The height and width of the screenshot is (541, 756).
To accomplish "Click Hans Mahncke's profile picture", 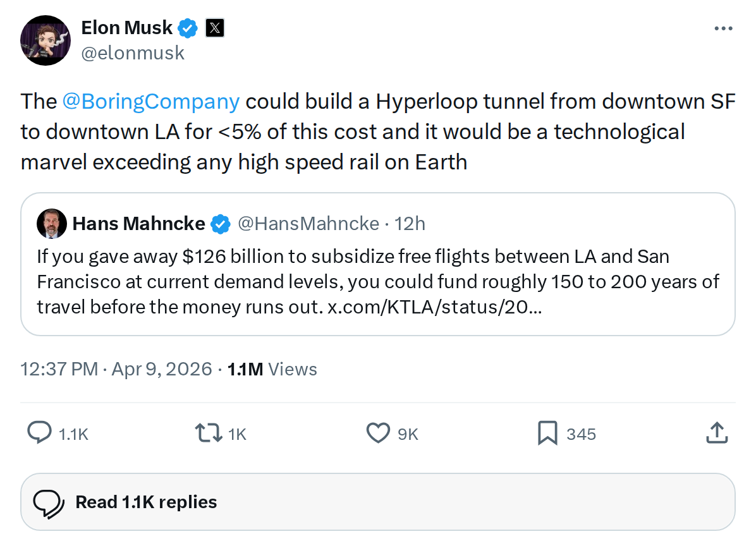I will (51, 223).
